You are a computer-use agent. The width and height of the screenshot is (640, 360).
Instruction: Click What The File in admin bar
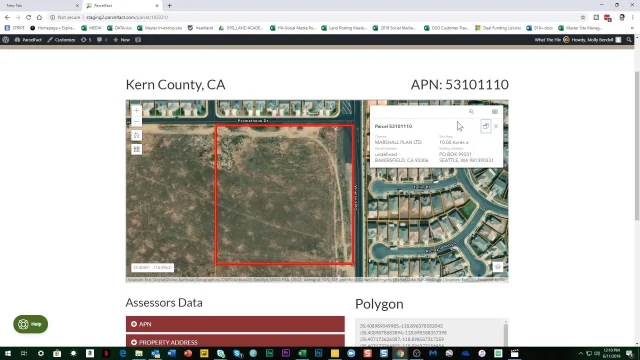pyautogui.click(x=547, y=40)
